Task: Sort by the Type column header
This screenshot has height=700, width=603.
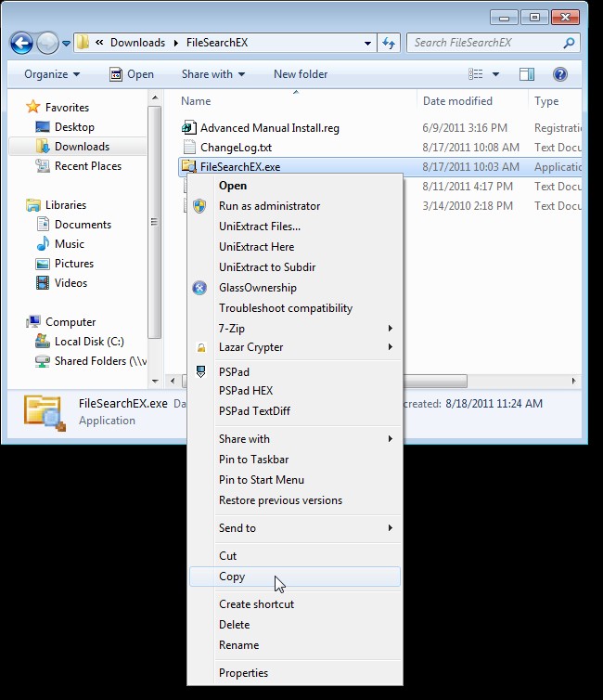Action: click(x=546, y=101)
